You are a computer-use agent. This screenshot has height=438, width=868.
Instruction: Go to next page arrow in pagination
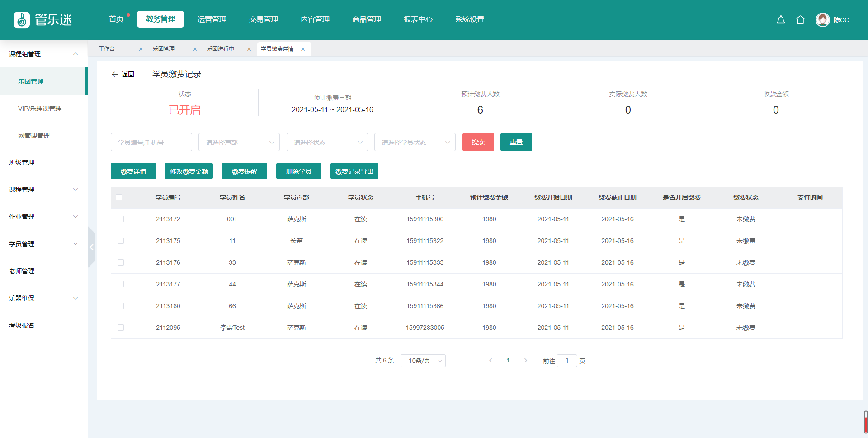525,361
